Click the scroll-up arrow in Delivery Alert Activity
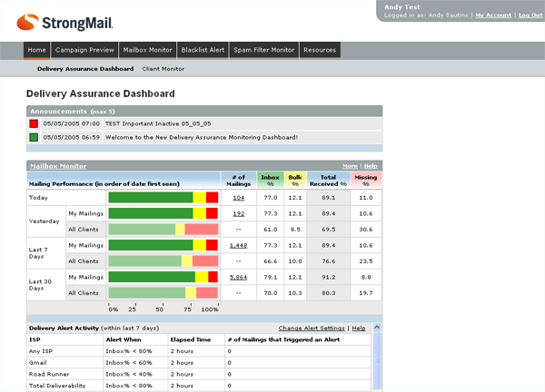The image size is (545, 392). (x=377, y=327)
